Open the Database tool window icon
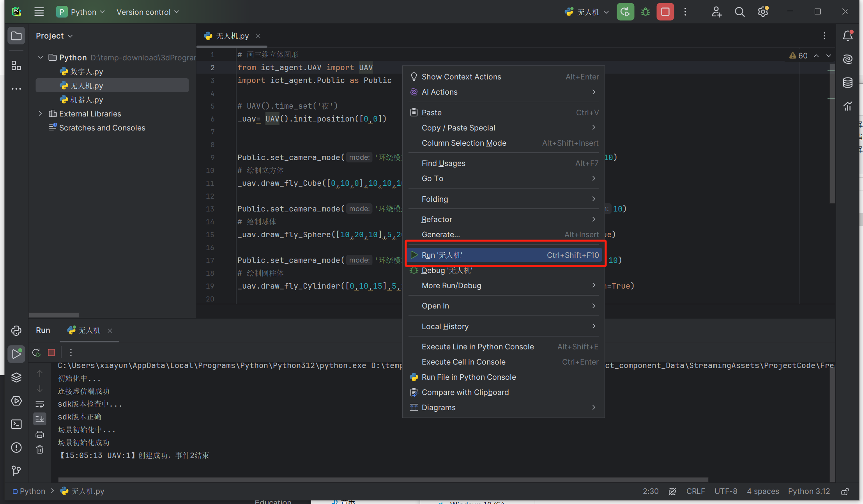The width and height of the screenshot is (863, 504). click(847, 83)
